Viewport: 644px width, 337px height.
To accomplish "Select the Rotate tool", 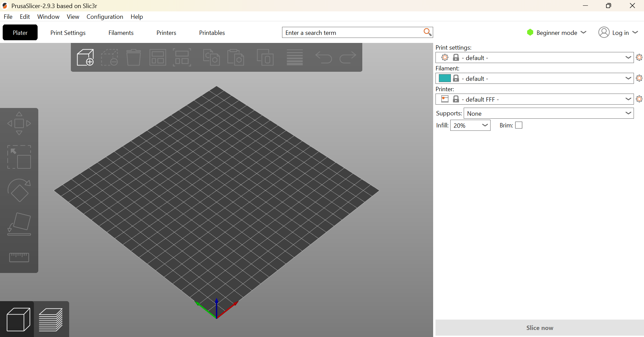I will click(19, 190).
